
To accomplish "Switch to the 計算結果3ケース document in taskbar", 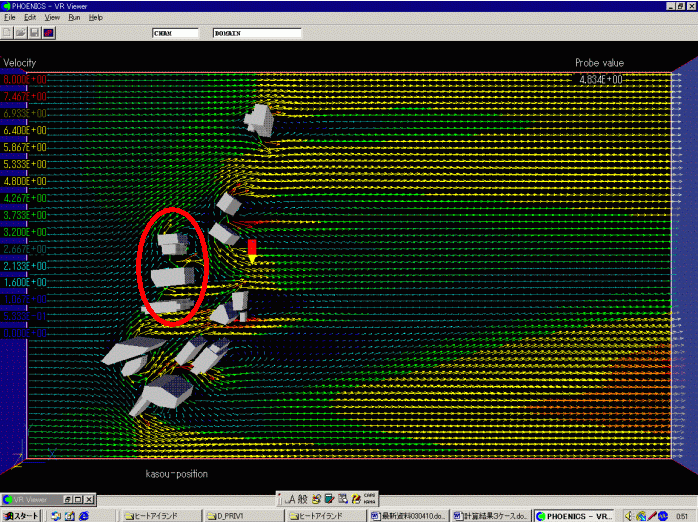I will [490, 515].
